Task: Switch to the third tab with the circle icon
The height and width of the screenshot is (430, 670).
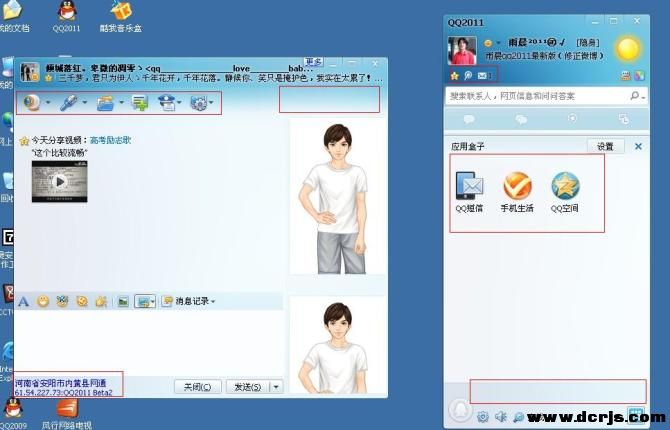Action: pyautogui.click(x=573, y=119)
